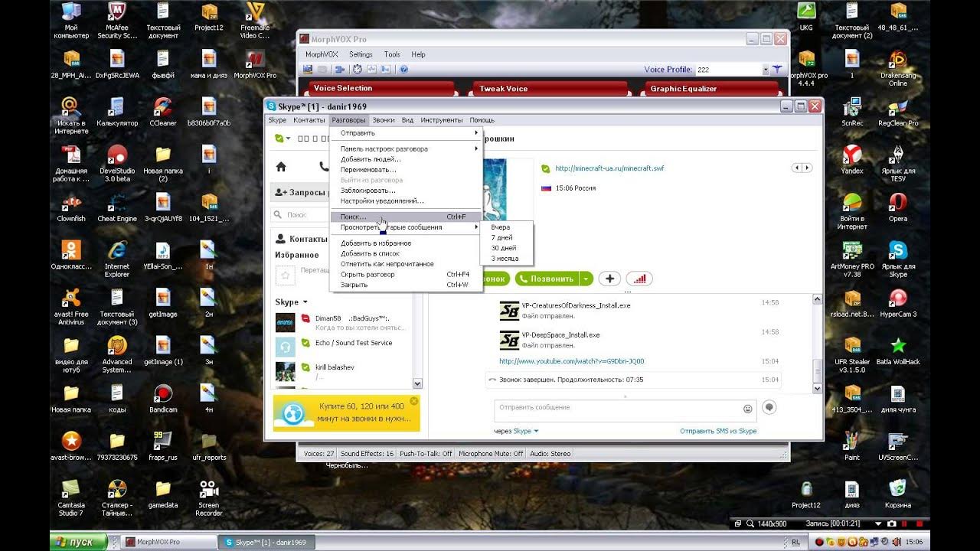Open the Bandicam desktop icon
This screenshot has height=551, width=980.
click(x=162, y=399)
